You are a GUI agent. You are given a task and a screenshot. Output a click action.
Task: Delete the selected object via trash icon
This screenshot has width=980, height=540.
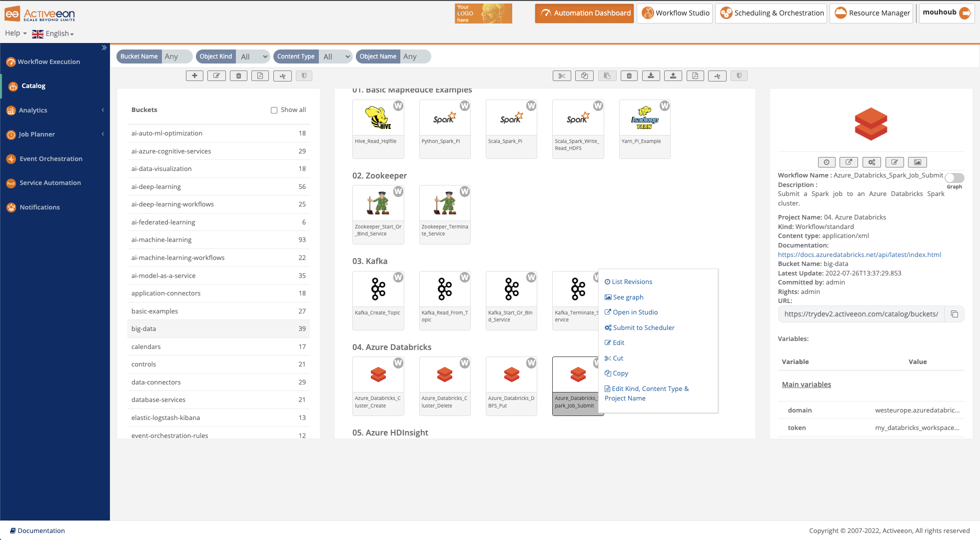point(629,76)
